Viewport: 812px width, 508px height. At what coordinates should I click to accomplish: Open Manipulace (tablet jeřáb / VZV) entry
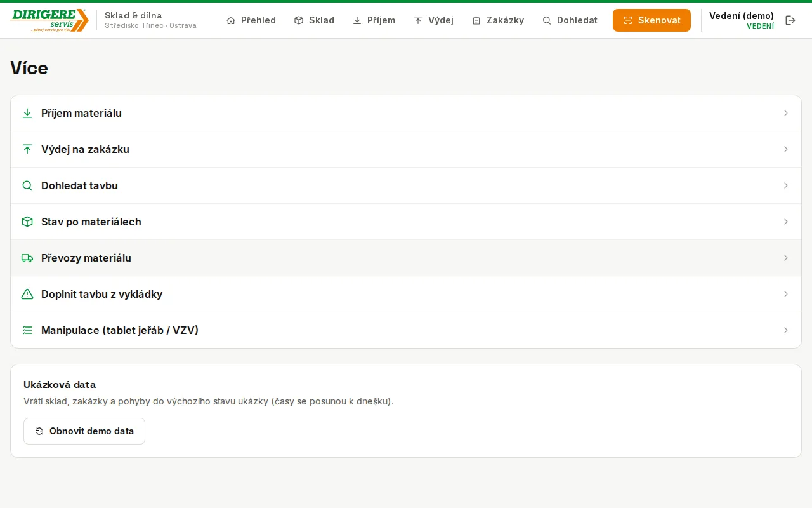point(406,330)
